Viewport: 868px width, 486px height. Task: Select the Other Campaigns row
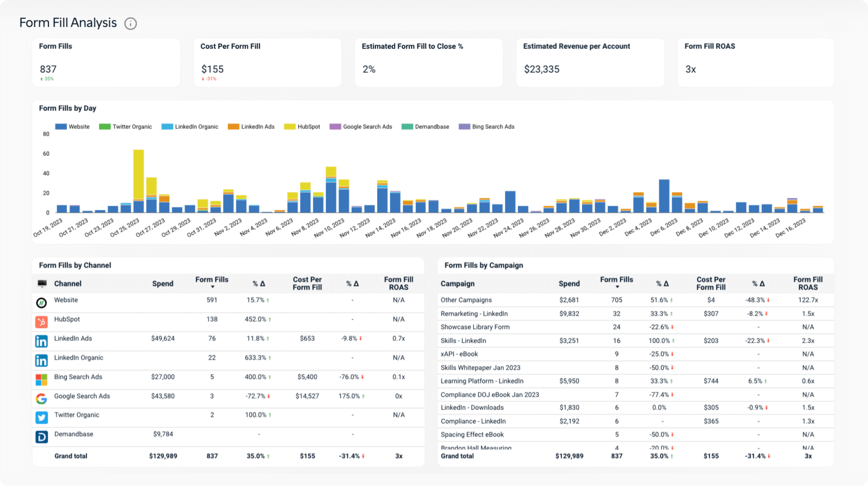tap(636, 300)
